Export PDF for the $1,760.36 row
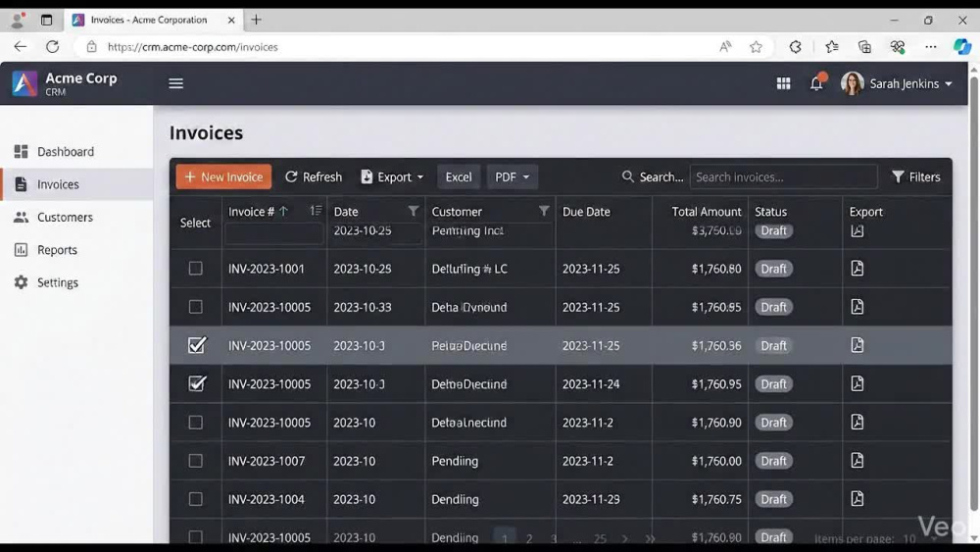The image size is (980, 552). [857, 345]
